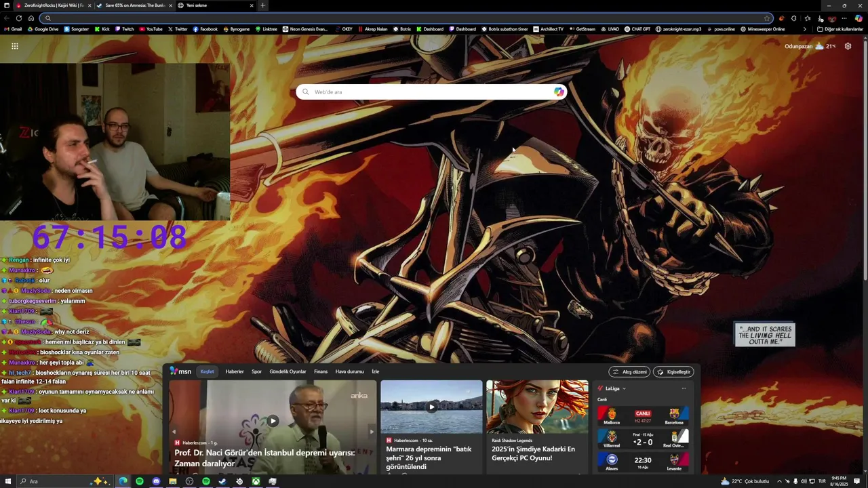The height and width of the screenshot is (488, 868).
Task: Click the browser address bar
Action: pyautogui.click(x=406, y=18)
